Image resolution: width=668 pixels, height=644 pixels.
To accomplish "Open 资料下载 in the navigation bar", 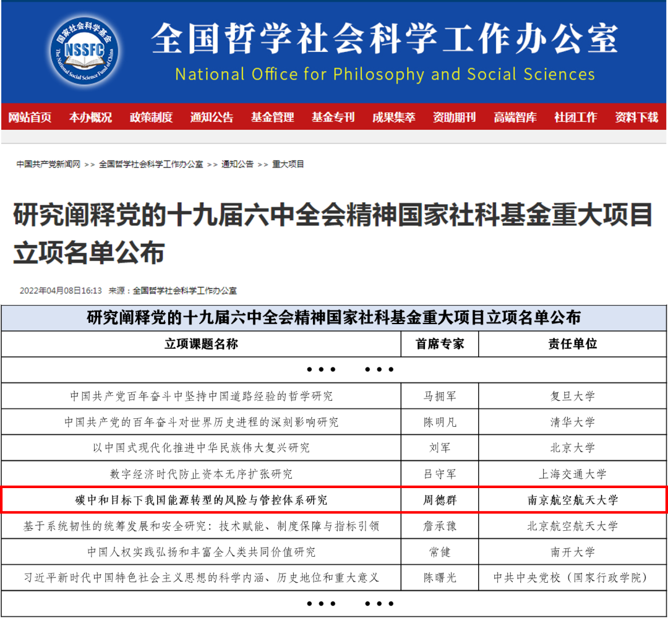I will [636, 117].
